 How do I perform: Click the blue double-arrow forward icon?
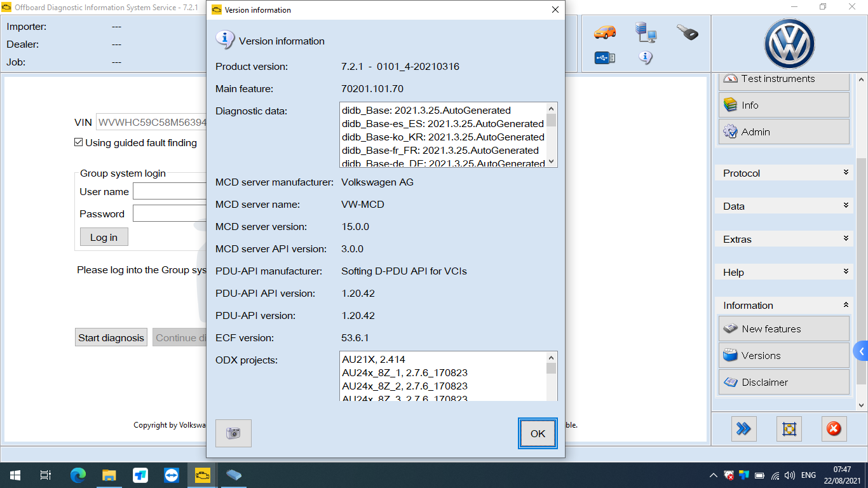click(743, 430)
